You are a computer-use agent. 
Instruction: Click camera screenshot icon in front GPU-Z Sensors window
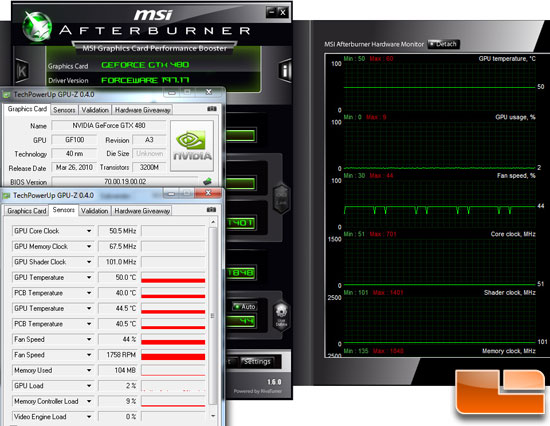211,210
